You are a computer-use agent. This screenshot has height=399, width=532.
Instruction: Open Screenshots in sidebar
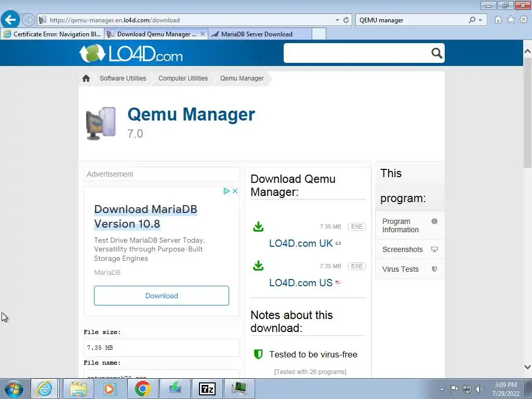[410, 249]
